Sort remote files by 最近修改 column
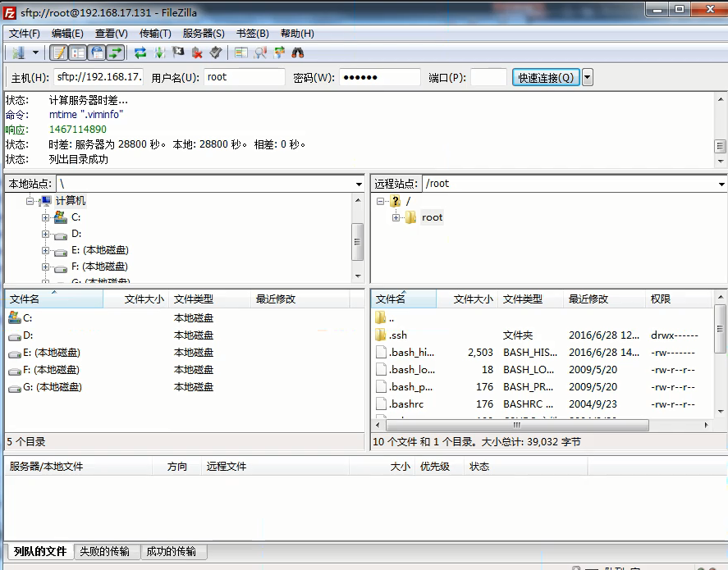 (605, 299)
